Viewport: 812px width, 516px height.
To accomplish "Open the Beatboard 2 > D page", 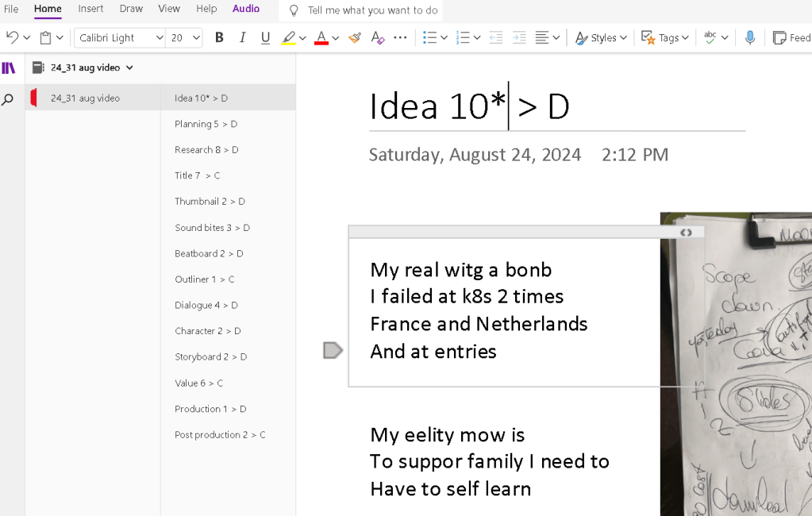I will 229,253.
